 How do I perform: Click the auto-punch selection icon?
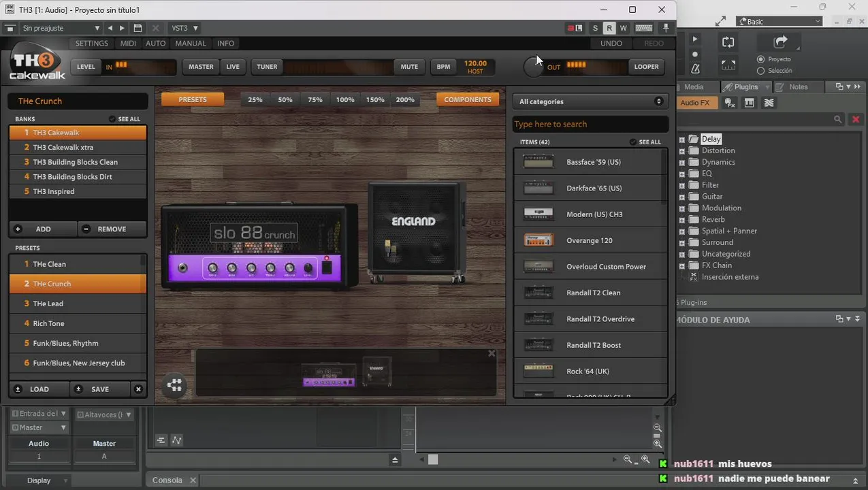point(728,65)
